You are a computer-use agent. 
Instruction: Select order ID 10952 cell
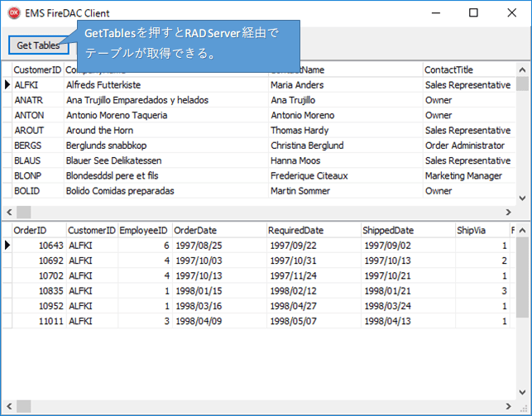pos(39,306)
